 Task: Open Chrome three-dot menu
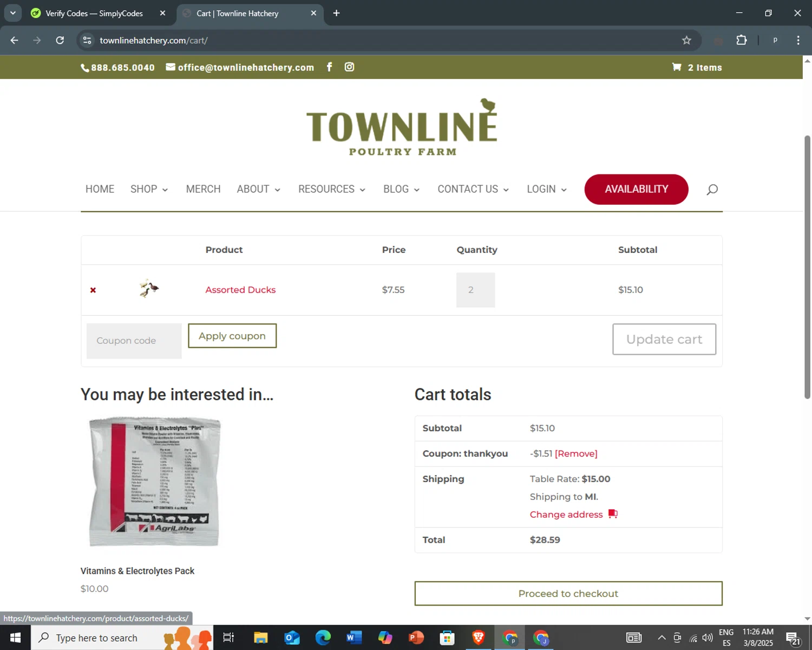pos(798,40)
